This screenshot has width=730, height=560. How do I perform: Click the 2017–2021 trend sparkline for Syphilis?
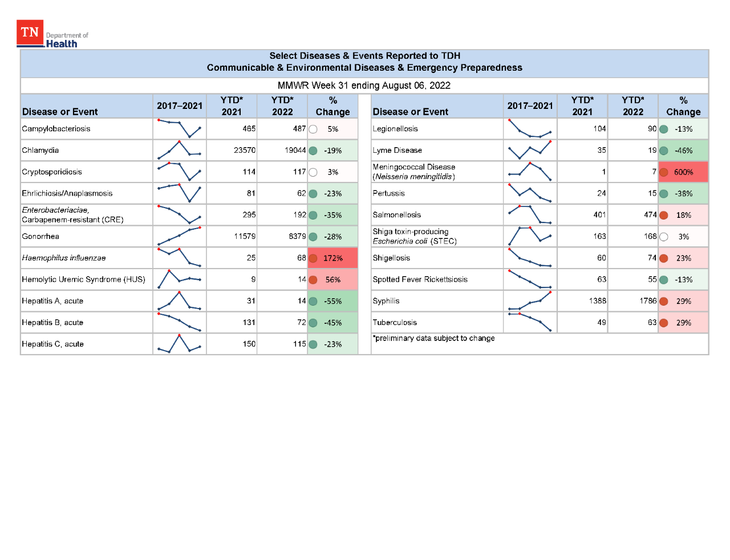(x=530, y=301)
